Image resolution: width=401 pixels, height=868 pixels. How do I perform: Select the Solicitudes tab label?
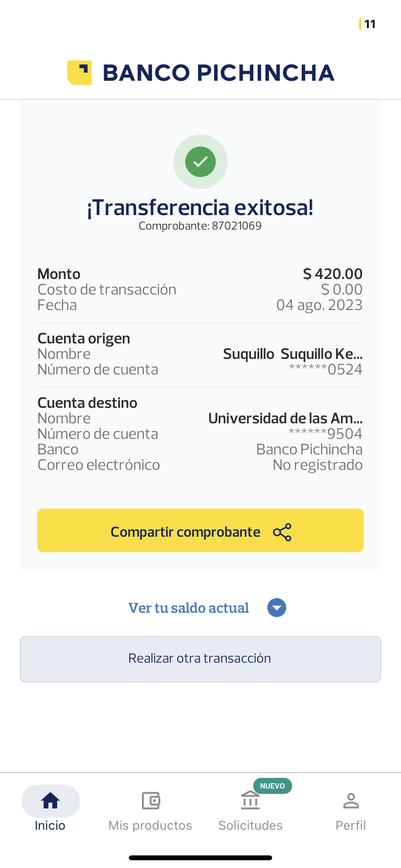click(250, 825)
